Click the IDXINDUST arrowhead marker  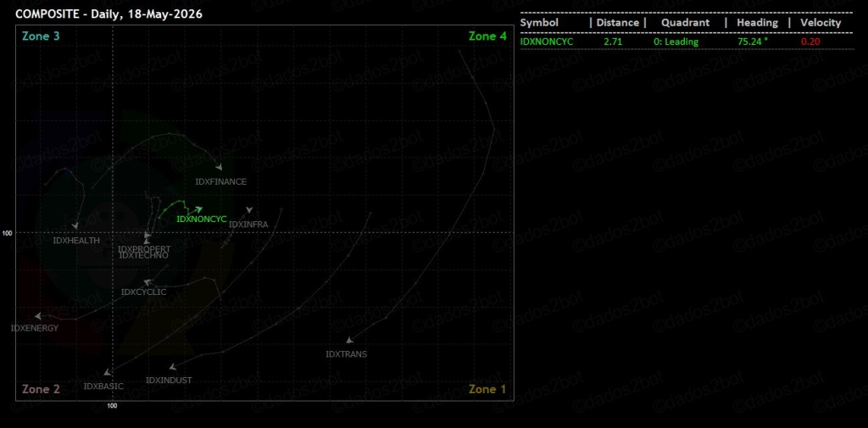click(x=172, y=366)
